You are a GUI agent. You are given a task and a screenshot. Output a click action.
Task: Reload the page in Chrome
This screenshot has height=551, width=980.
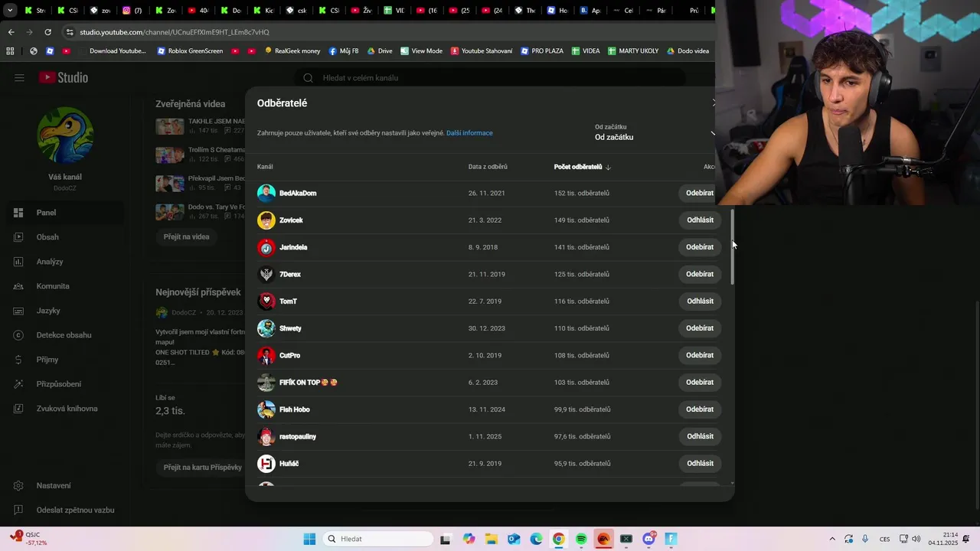point(47,32)
